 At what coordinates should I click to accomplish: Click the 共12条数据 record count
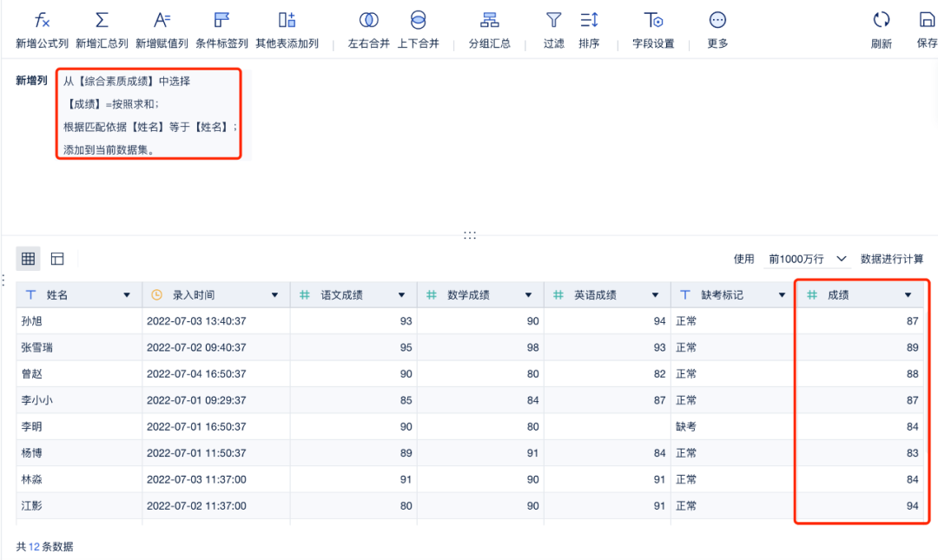45,547
